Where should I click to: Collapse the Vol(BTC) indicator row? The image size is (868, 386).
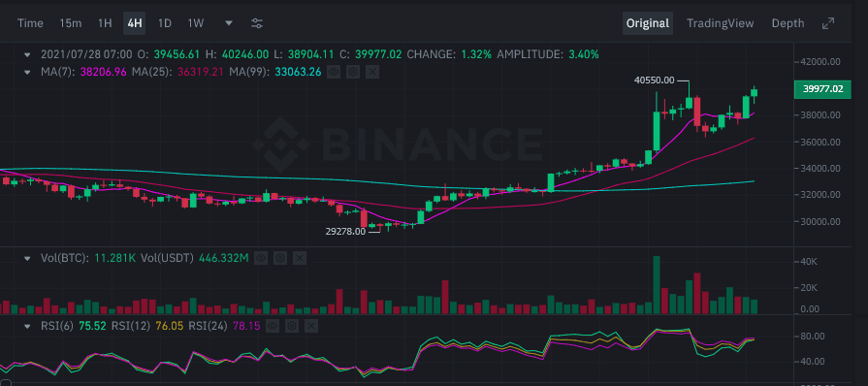[x=27, y=258]
